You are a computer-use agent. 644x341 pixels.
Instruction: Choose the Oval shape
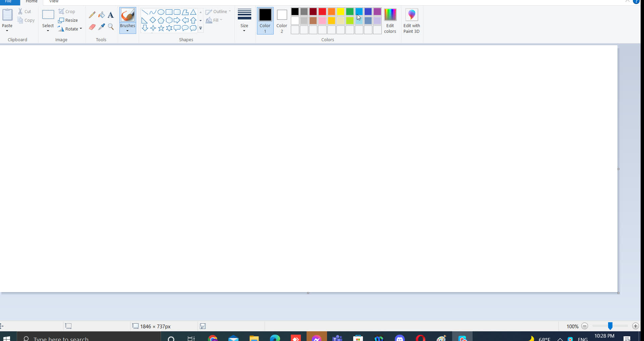(161, 12)
